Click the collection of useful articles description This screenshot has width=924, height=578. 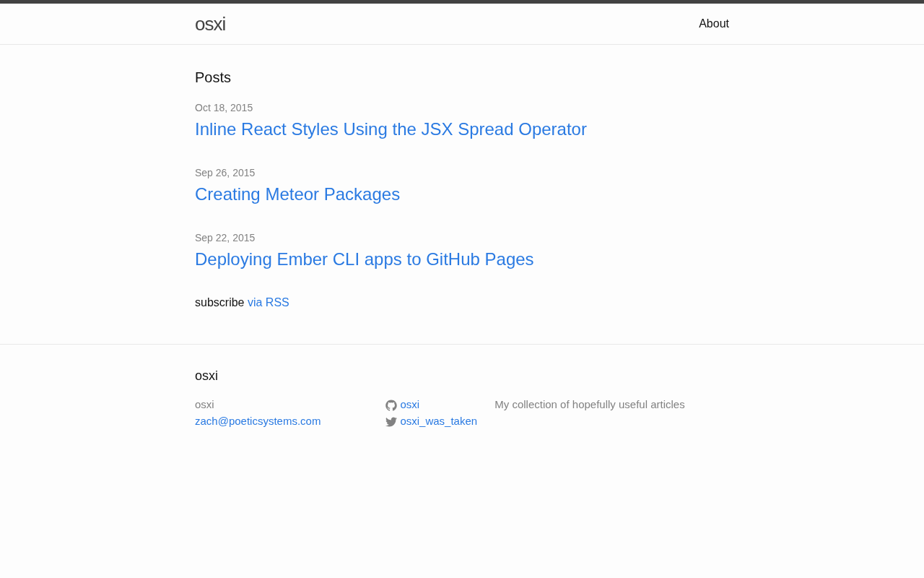click(589, 405)
